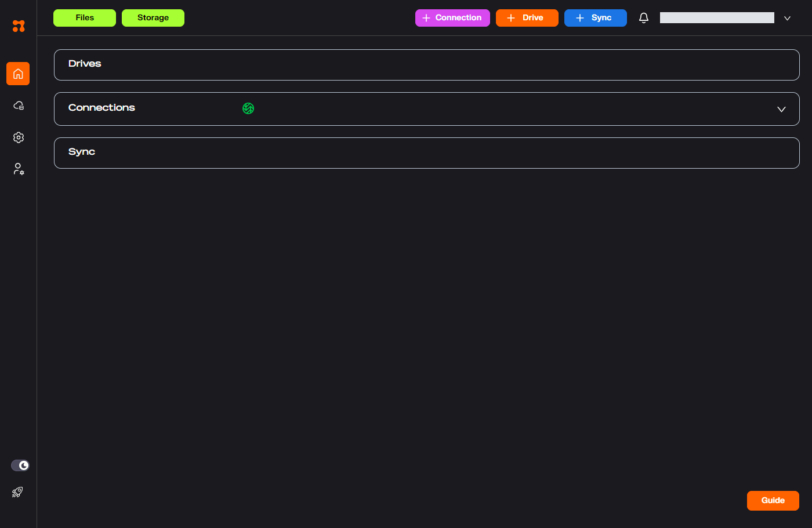Open the cloud storage sidebar icon
Viewport: 812px width, 528px height.
click(19, 105)
